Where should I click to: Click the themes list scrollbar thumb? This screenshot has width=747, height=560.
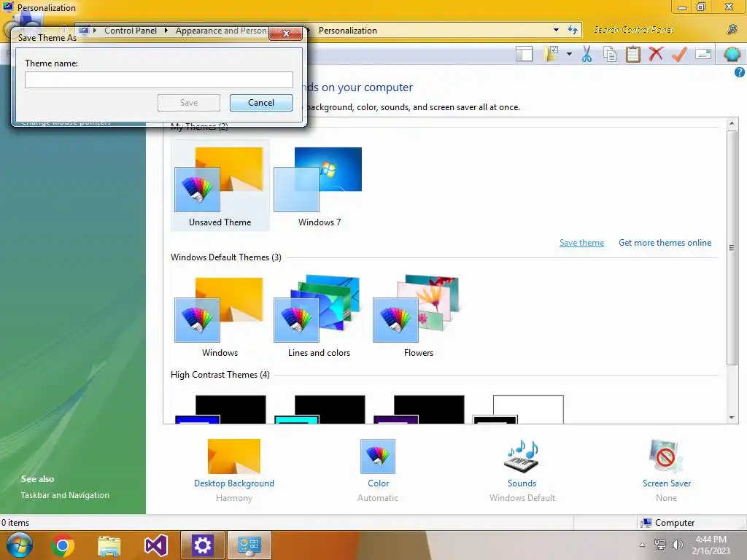(732, 248)
